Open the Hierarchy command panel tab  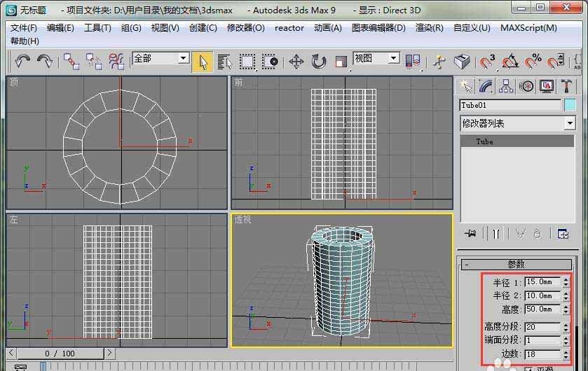(506, 86)
